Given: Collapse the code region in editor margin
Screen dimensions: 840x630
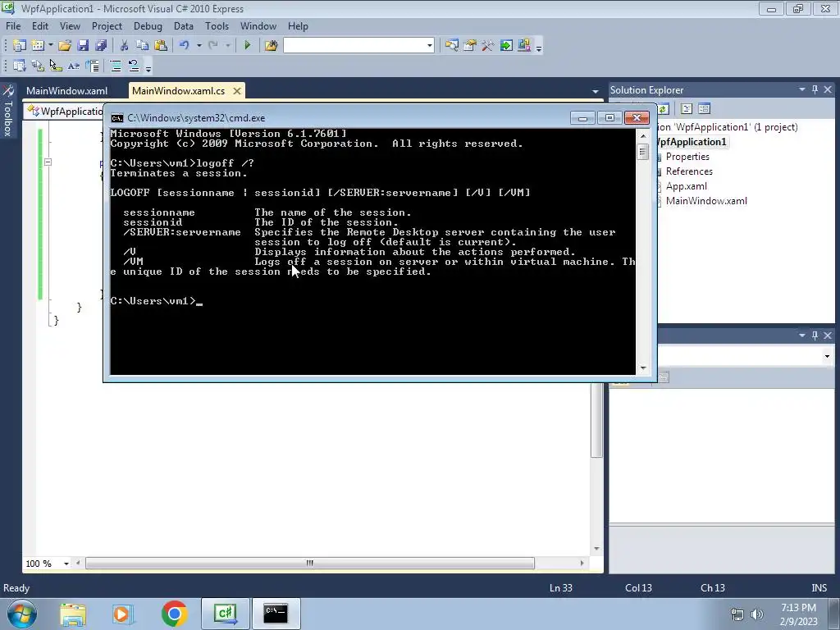Looking at the screenshot, I should point(48,162).
